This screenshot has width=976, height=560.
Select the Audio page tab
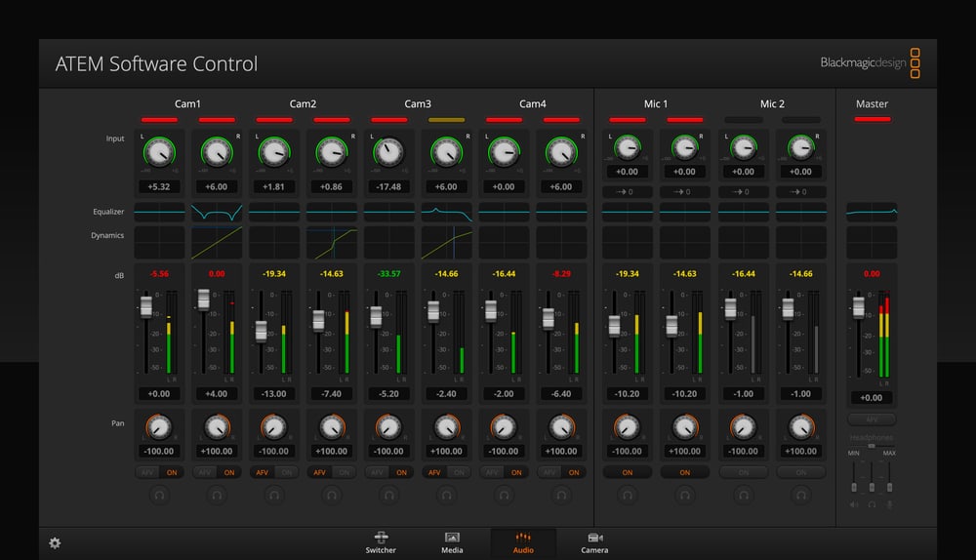pyautogui.click(x=523, y=542)
